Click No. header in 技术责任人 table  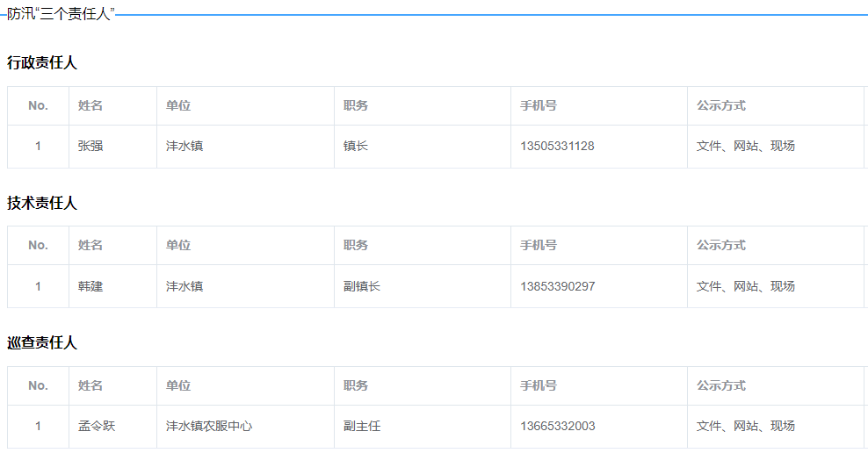pyautogui.click(x=38, y=245)
